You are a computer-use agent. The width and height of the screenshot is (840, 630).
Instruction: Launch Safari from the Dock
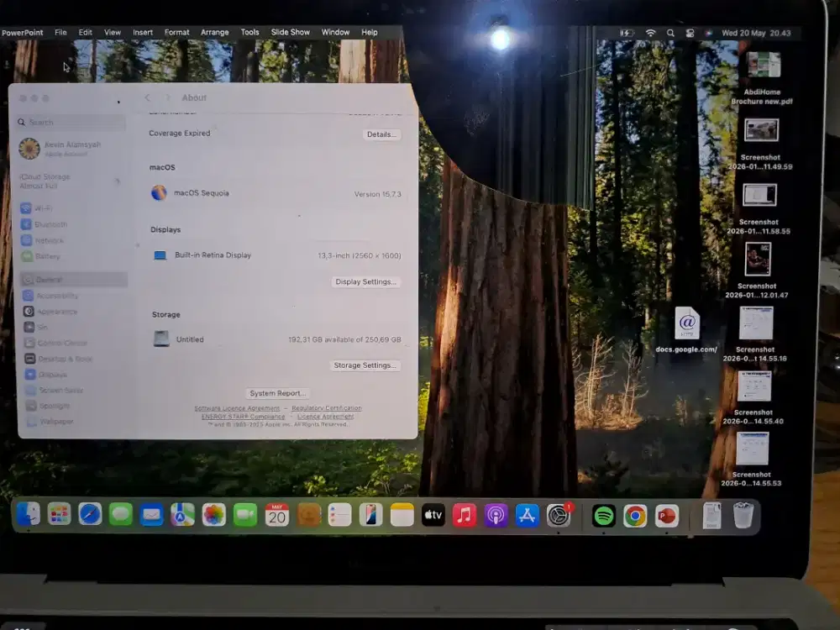[90, 515]
